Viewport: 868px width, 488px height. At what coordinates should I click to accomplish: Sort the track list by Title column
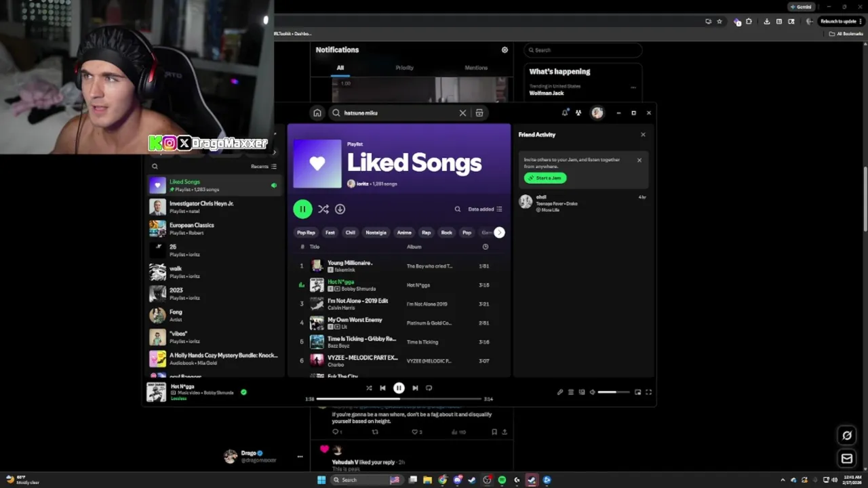click(315, 247)
